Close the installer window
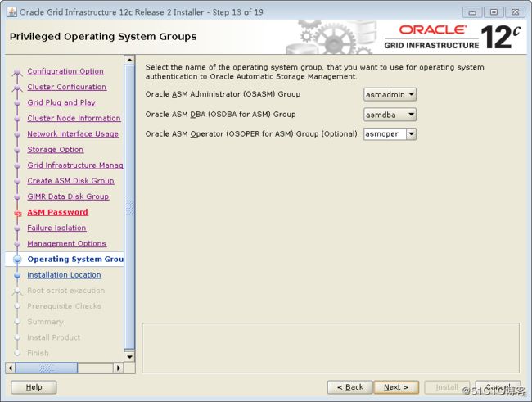 tap(515, 12)
